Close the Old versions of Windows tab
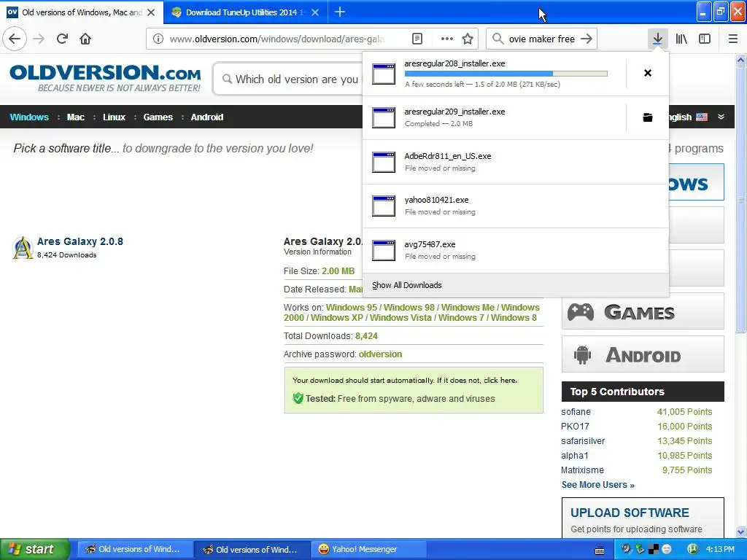Screen dimensions: 747x560 151,12
